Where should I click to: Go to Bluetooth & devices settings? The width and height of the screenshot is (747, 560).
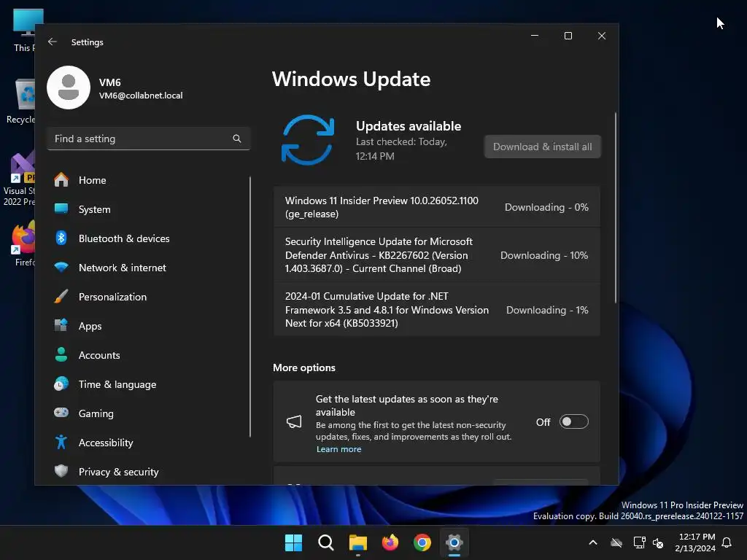tap(149, 238)
